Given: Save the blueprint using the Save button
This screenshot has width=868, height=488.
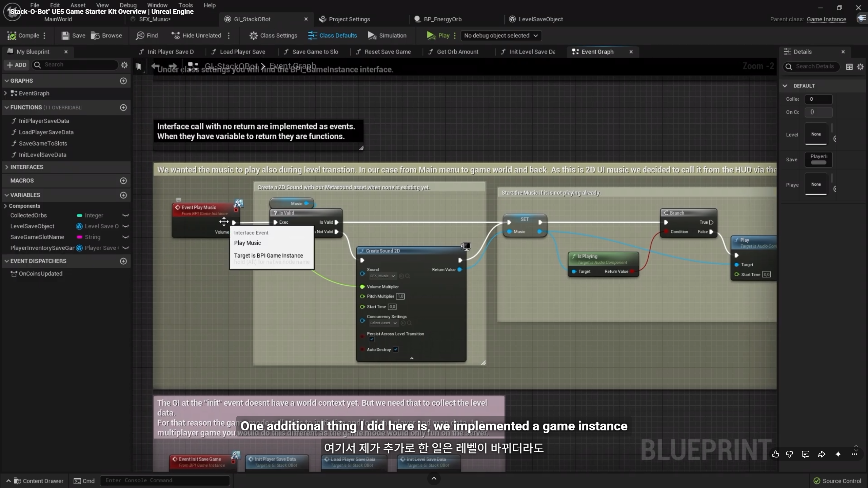Looking at the screenshot, I should click(73, 36).
